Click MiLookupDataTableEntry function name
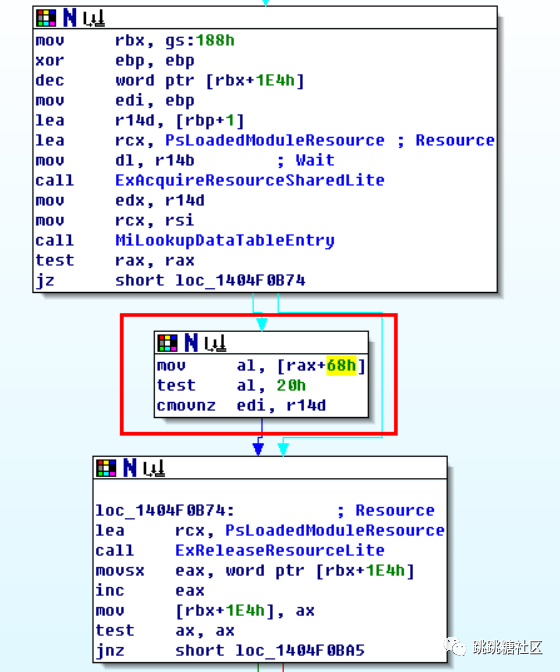This screenshot has height=672, width=560. click(225, 240)
